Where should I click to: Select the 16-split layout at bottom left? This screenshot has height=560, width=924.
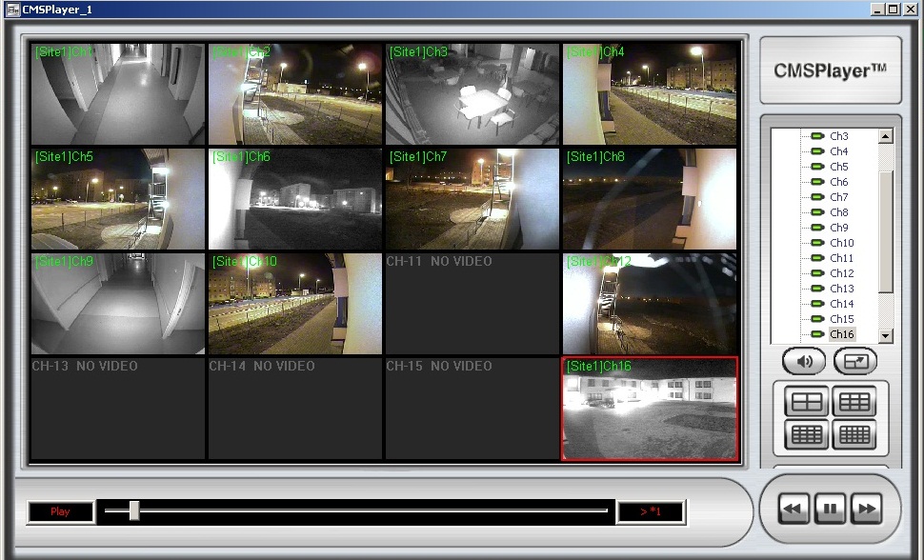pos(805,434)
